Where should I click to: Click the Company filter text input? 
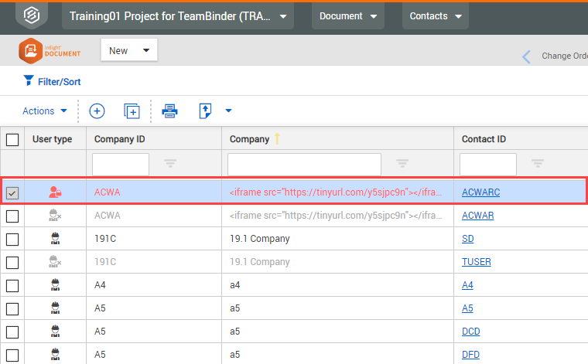click(304, 164)
